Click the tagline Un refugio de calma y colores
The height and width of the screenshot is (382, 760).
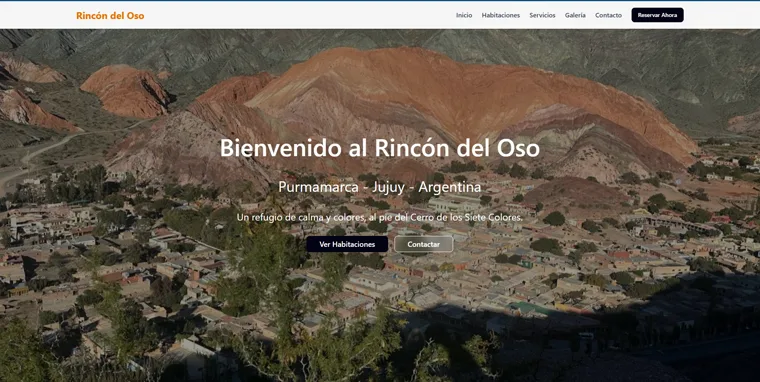point(380,218)
